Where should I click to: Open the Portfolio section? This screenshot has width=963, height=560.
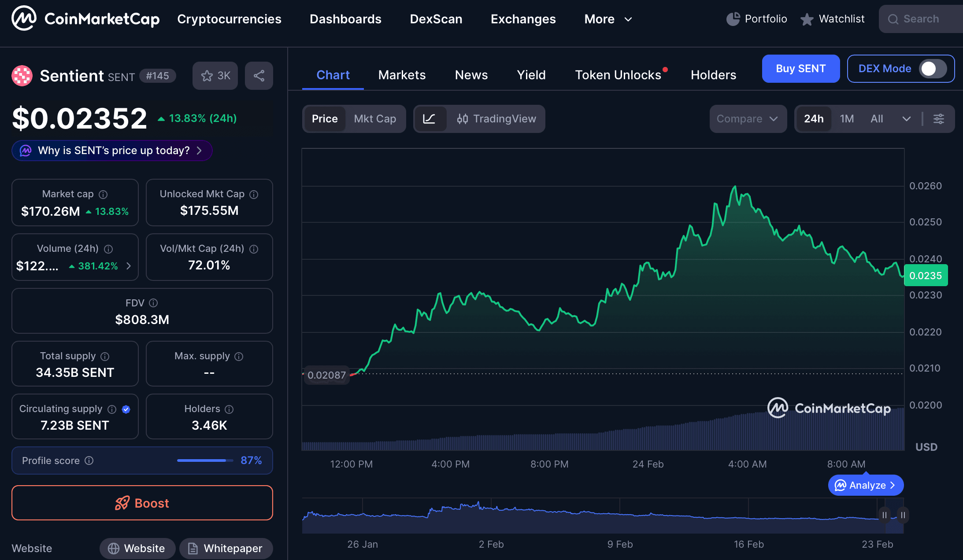coord(756,18)
